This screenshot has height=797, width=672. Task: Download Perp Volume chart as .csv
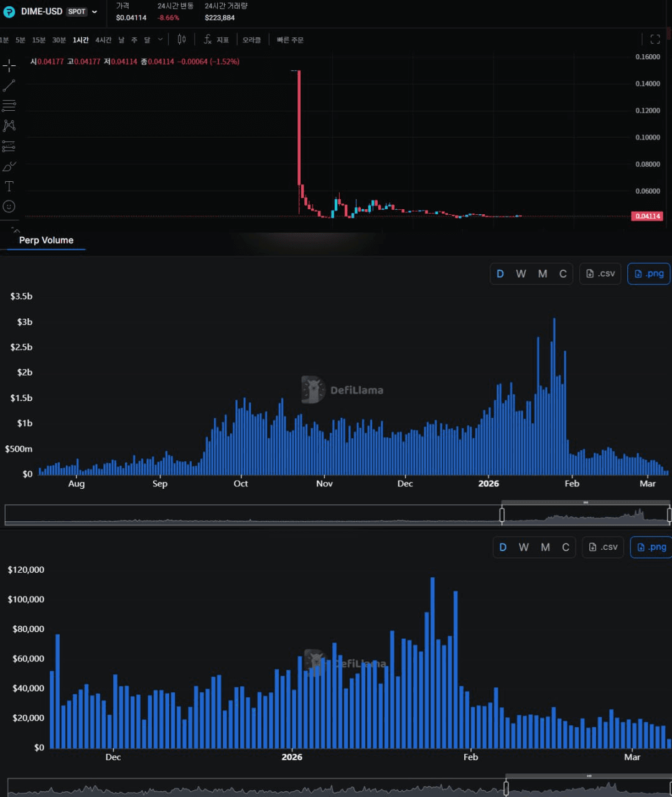600,274
